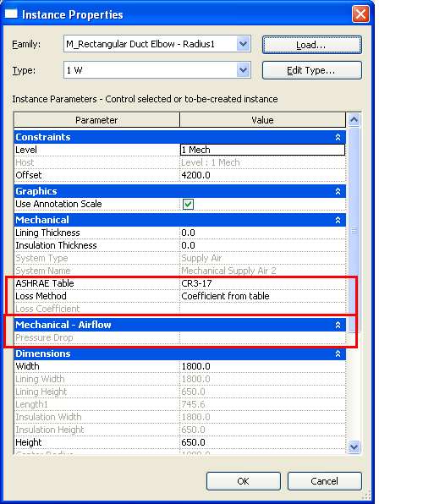Edit the Lining Thickness value
The width and height of the screenshot is (434, 504).
coord(262,233)
